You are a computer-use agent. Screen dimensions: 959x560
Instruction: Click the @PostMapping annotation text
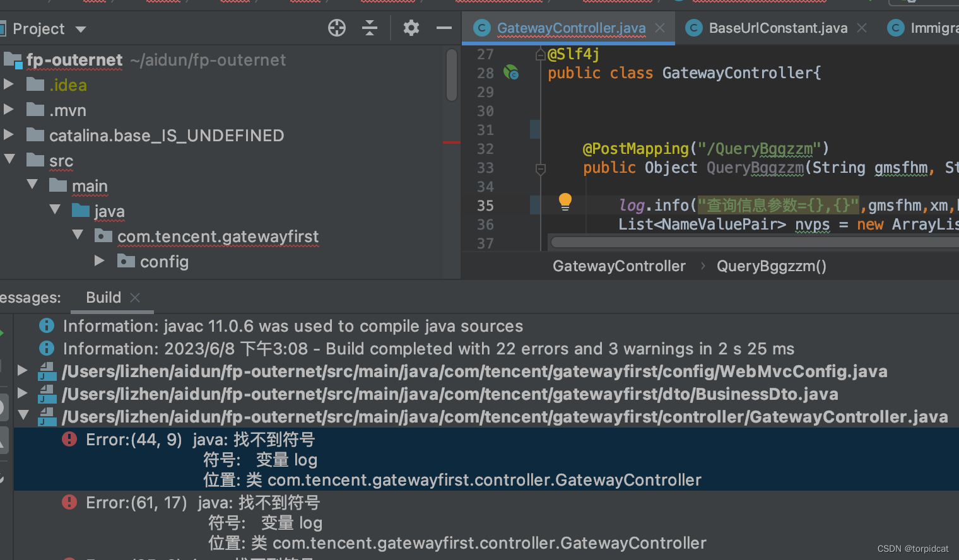tap(636, 149)
